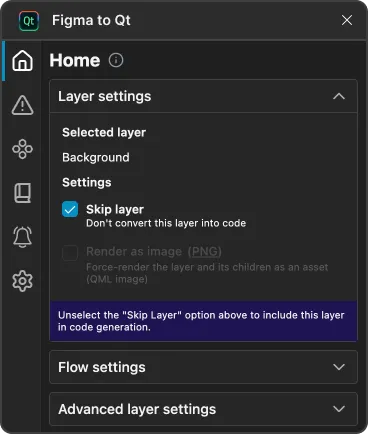The width and height of the screenshot is (368, 434).
Task: Expand the Flow settings section
Action: click(x=203, y=367)
